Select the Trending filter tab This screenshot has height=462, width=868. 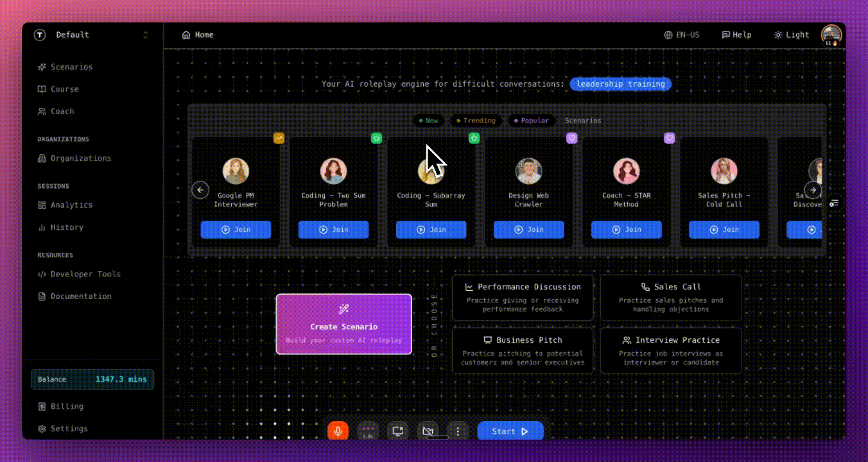pos(475,121)
